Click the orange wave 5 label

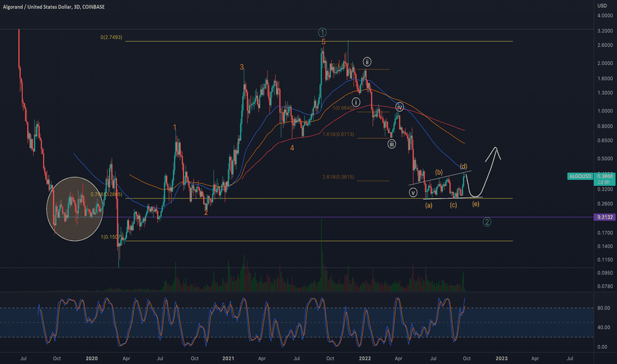[324, 42]
